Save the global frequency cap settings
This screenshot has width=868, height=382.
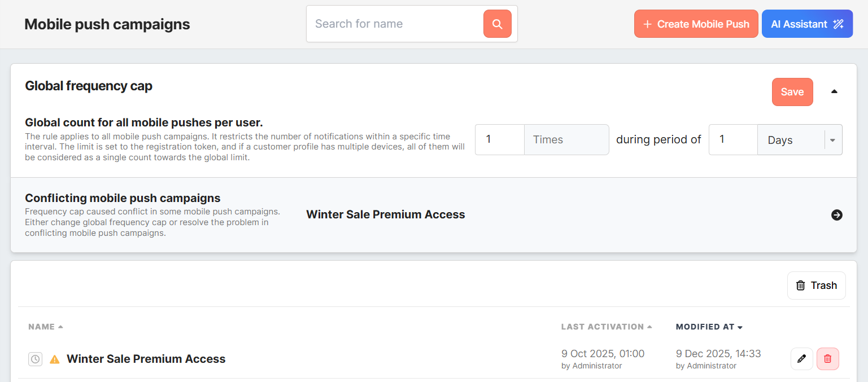(792, 92)
